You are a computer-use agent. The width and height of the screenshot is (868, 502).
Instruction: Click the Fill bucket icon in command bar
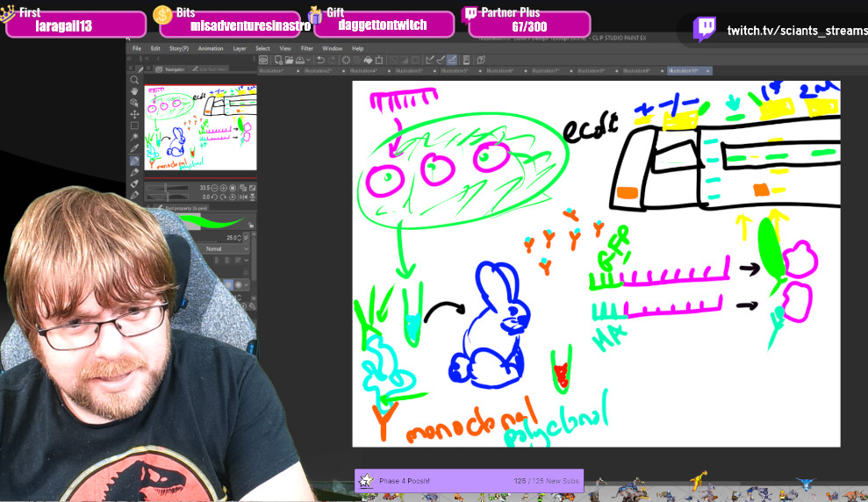[x=368, y=60]
